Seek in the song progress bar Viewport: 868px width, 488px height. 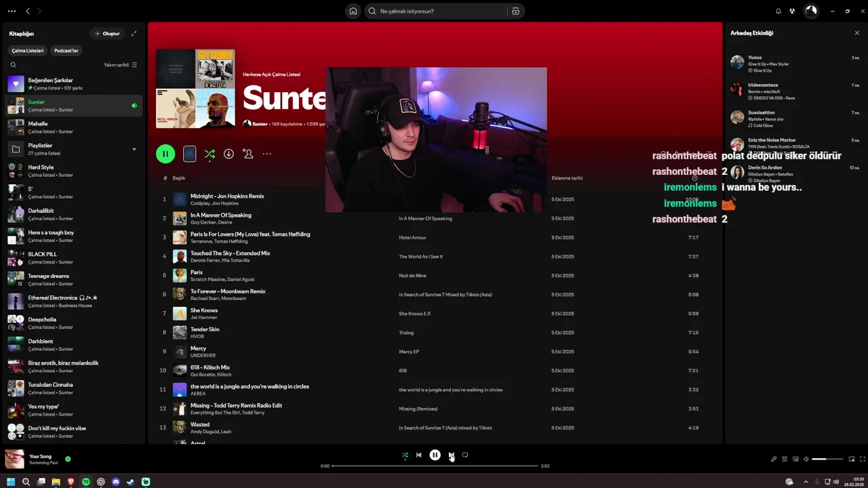coord(435,466)
